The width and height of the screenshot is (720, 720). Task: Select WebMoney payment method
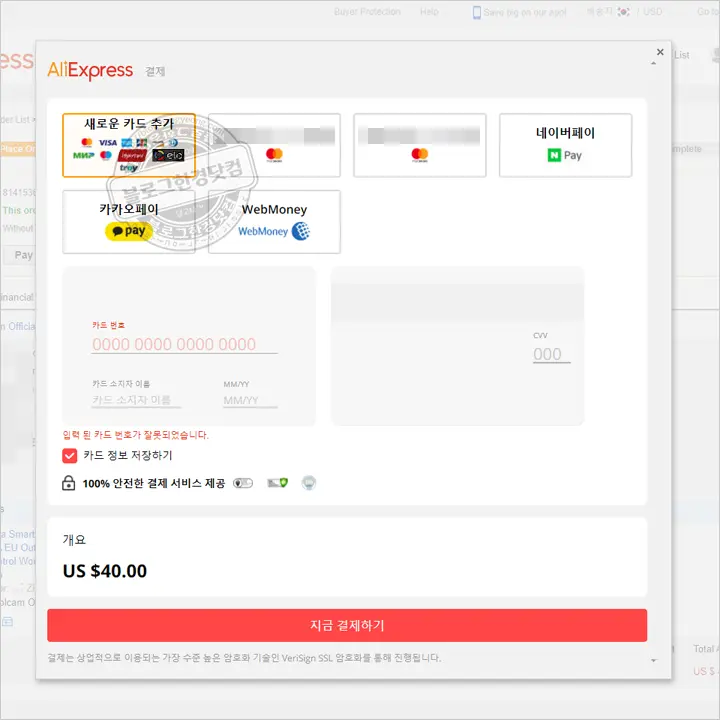(274, 222)
